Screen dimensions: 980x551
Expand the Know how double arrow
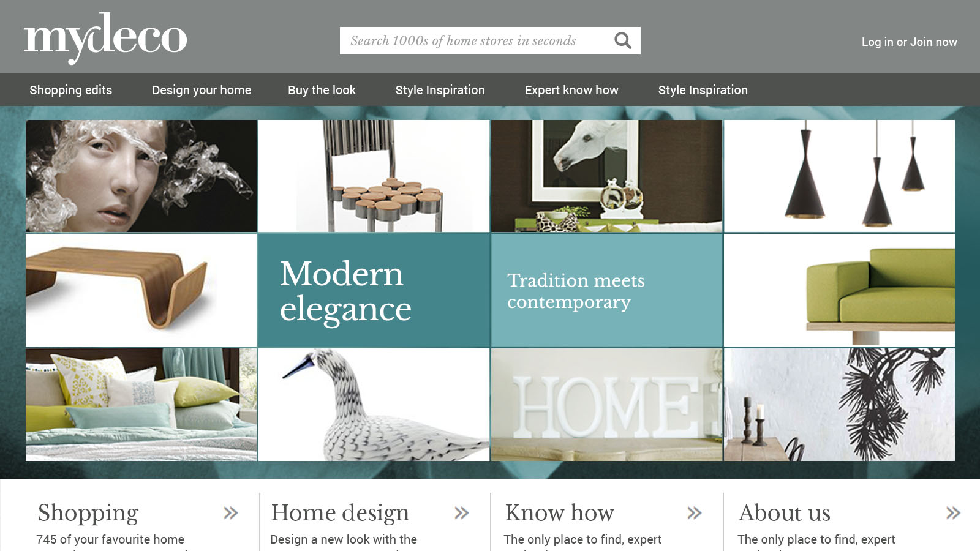click(695, 513)
